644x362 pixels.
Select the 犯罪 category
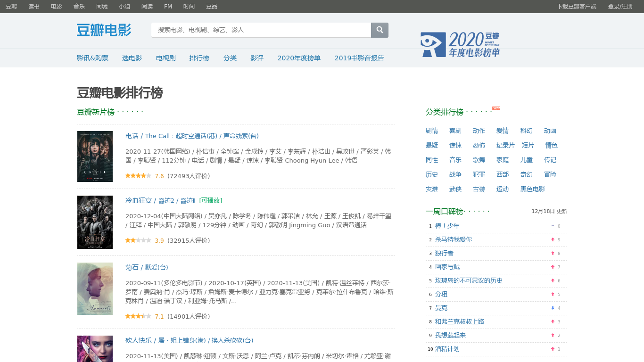click(x=479, y=174)
